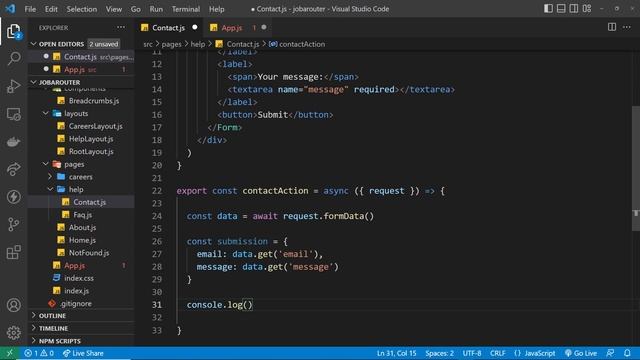Open the File menu

(x=30, y=9)
